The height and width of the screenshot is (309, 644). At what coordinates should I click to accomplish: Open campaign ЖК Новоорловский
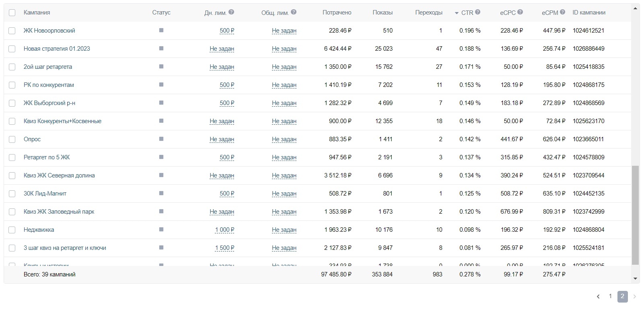(49, 31)
